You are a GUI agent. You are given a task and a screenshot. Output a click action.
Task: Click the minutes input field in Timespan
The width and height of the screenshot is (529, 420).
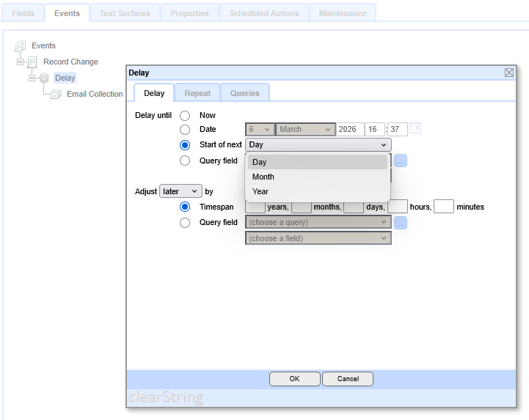tap(444, 207)
